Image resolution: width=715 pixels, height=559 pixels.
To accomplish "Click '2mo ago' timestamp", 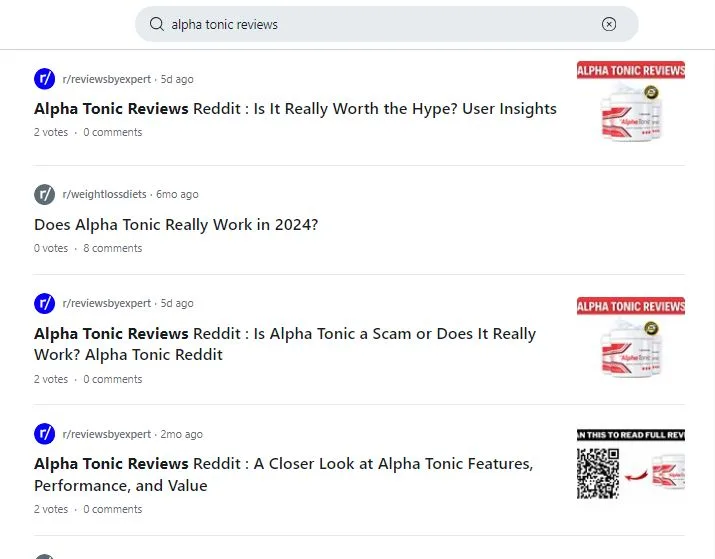I will [181, 434].
